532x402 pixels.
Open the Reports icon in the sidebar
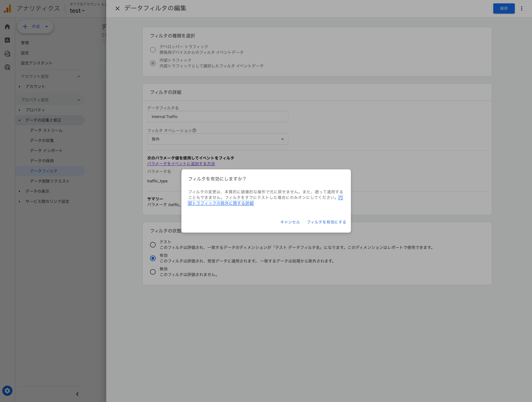[x=7, y=40]
